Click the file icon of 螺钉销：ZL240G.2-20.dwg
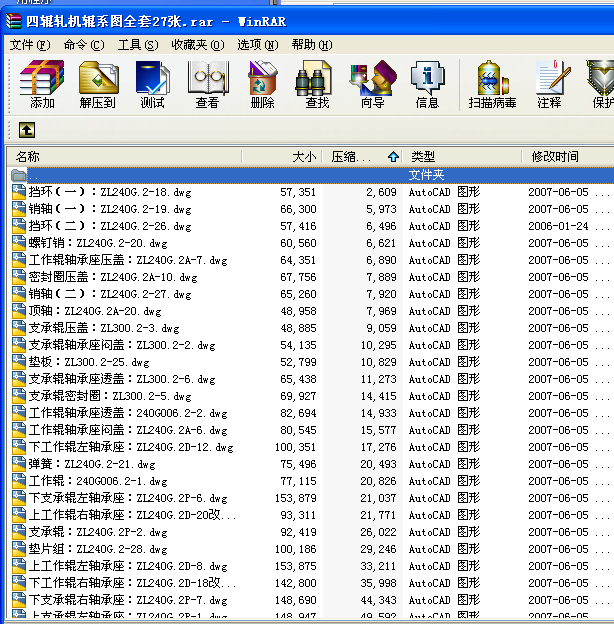 [19, 243]
